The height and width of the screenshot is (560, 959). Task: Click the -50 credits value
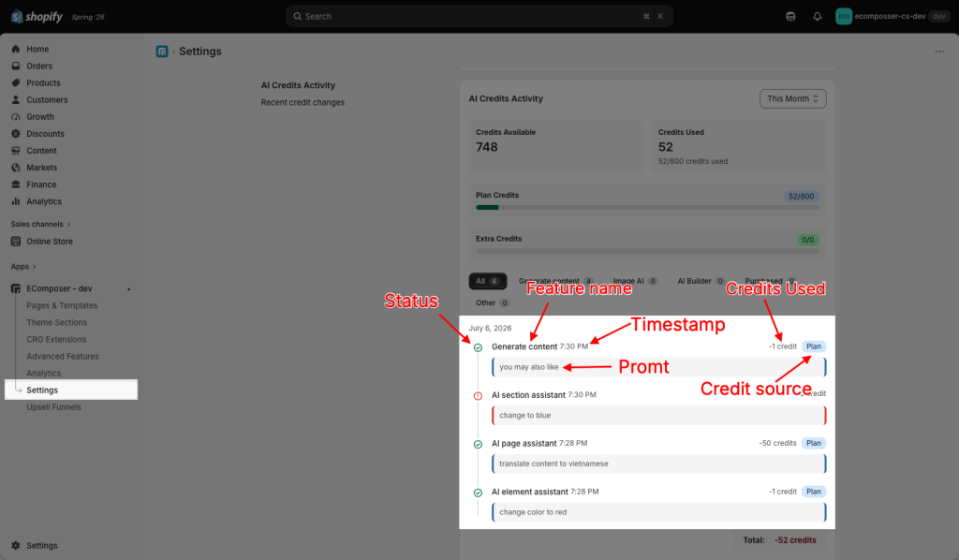(x=777, y=443)
